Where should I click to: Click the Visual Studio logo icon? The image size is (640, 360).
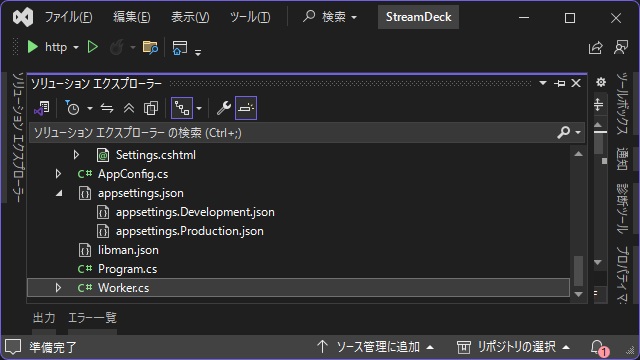(23, 17)
